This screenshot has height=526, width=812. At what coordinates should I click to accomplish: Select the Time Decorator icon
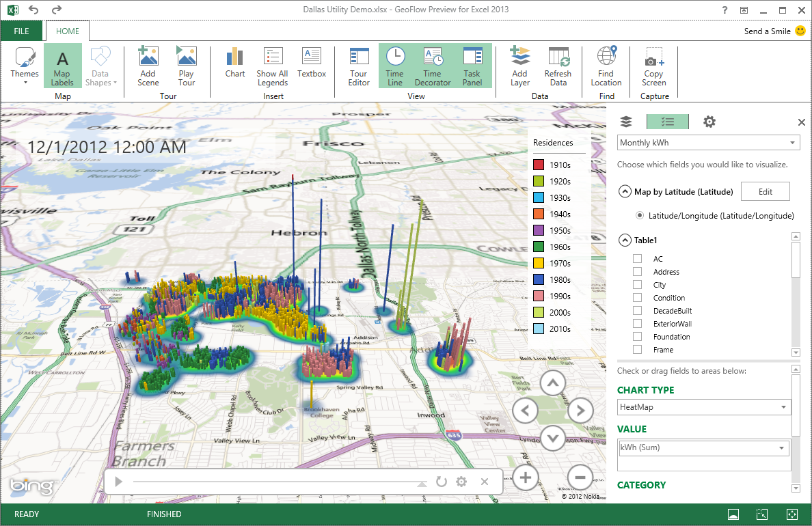[433, 65]
